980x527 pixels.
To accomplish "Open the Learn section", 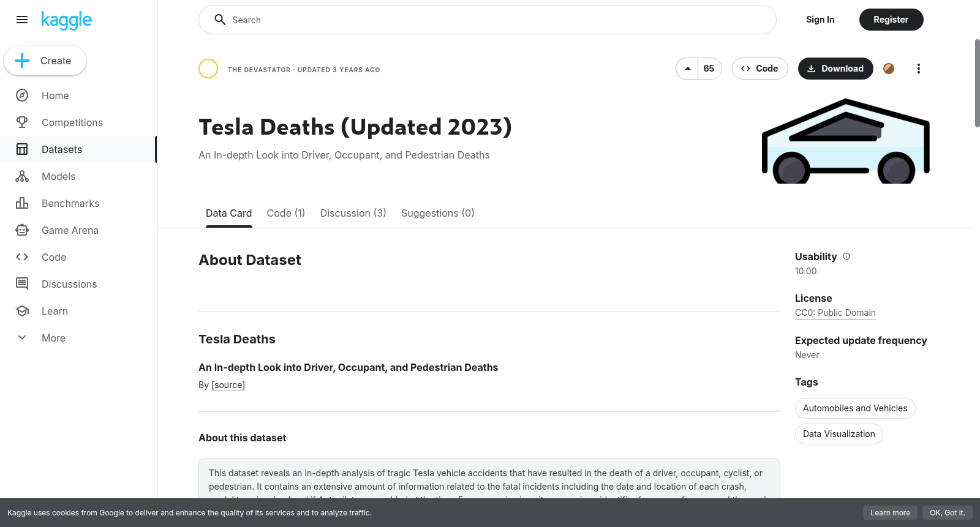I will click(78, 311).
